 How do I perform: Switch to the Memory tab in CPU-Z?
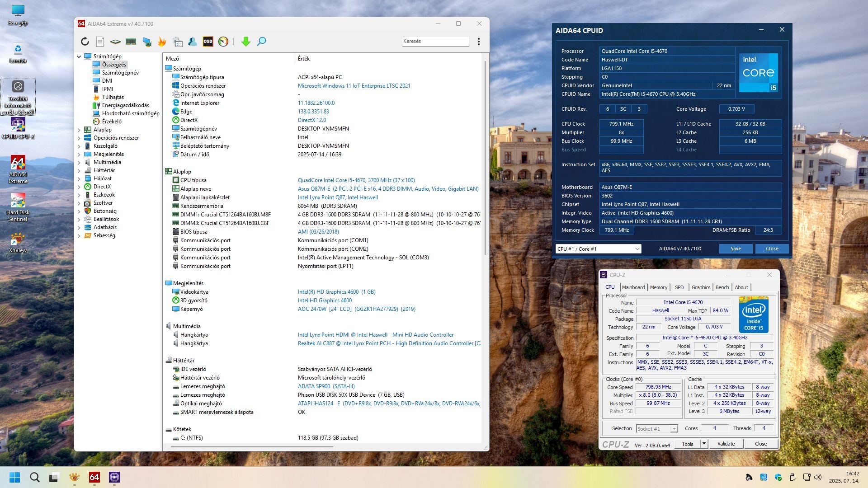click(658, 287)
